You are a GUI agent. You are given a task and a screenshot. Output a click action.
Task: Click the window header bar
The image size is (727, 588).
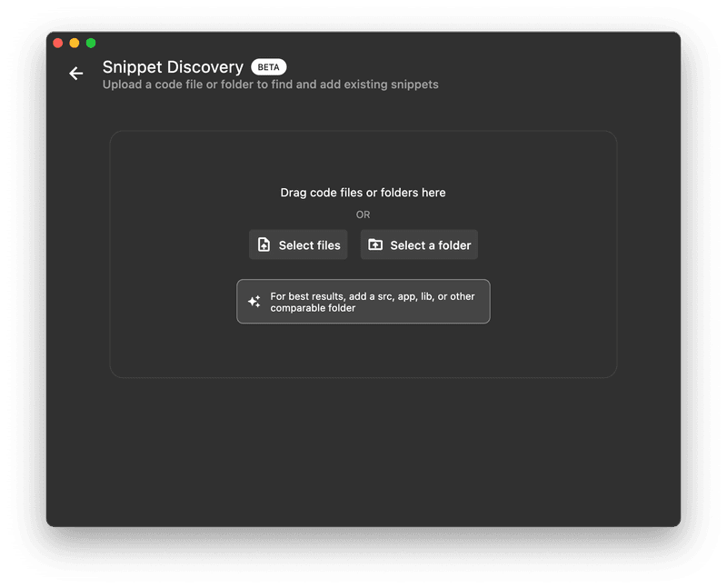(363, 42)
